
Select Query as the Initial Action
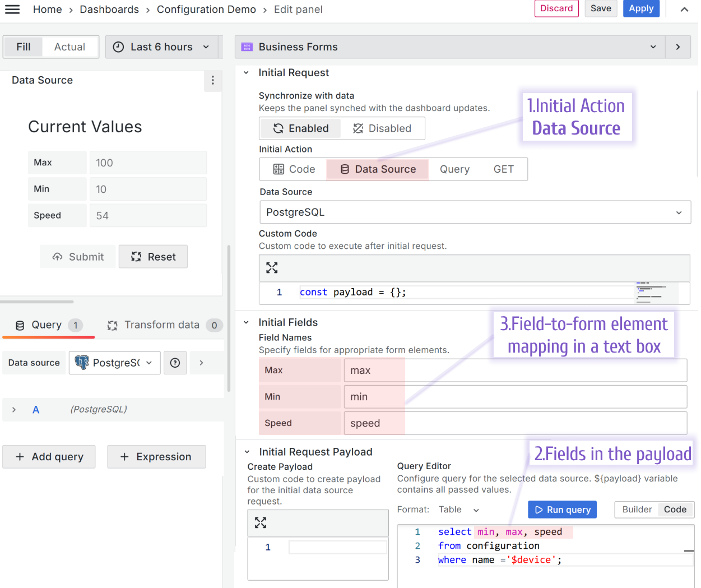(x=454, y=169)
